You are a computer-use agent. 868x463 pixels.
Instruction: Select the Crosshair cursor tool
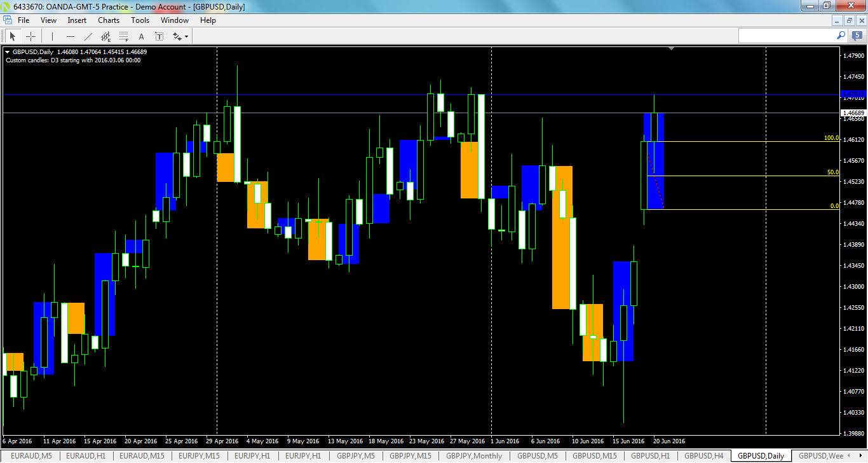point(31,36)
